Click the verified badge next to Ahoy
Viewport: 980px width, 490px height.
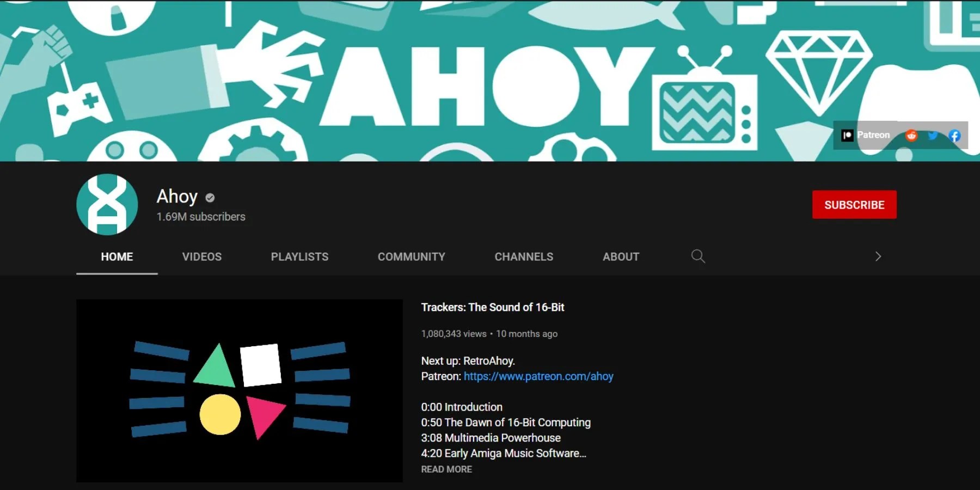pos(210,197)
